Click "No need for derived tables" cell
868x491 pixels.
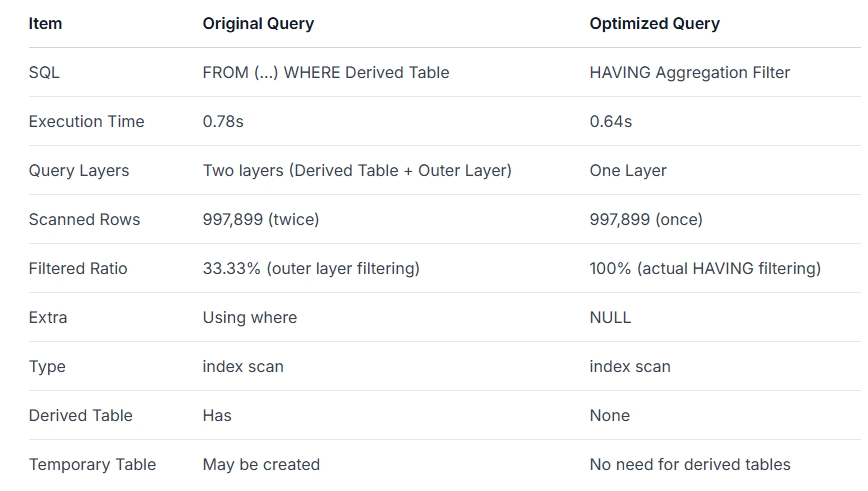690,464
